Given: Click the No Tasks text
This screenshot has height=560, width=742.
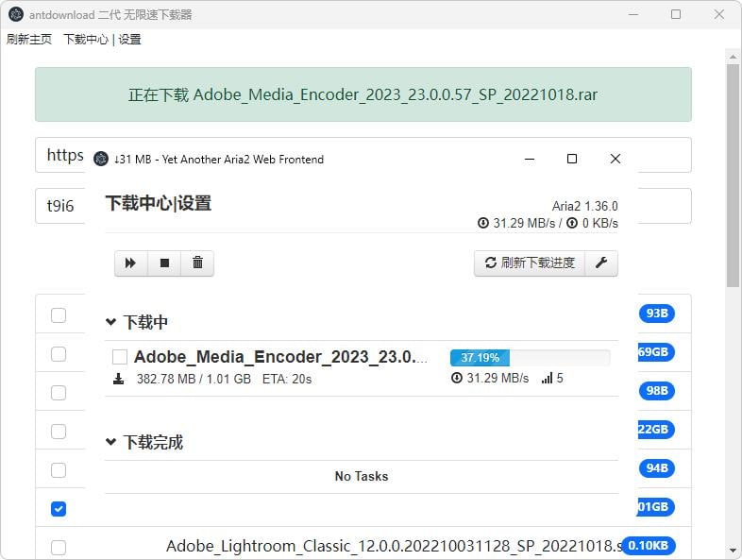Looking at the screenshot, I should coord(362,476).
